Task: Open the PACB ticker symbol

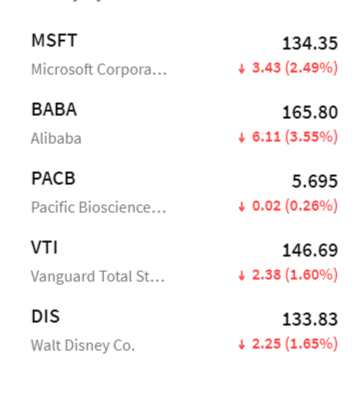Action: [53, 178]
